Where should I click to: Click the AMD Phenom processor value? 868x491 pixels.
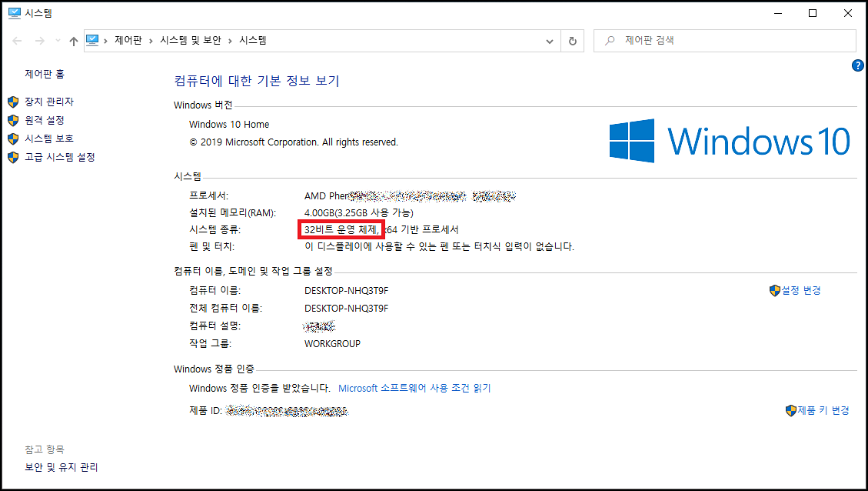(x=410, y=195)
